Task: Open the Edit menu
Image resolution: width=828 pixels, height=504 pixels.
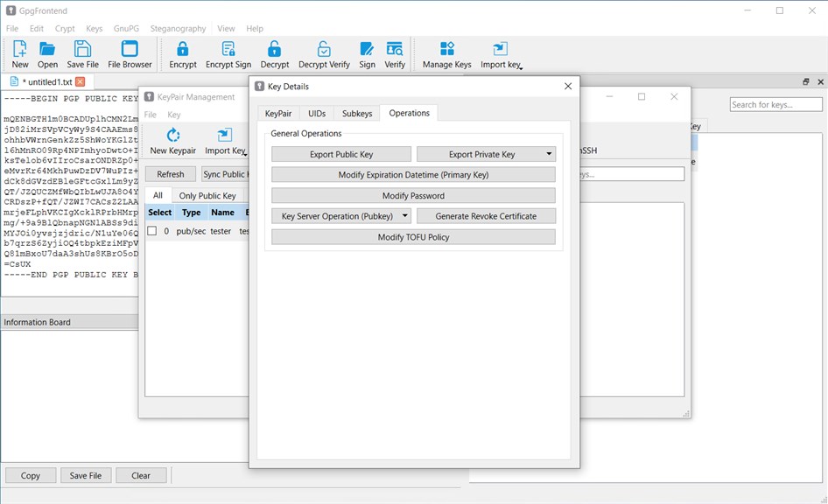Action: click(37, 29)
